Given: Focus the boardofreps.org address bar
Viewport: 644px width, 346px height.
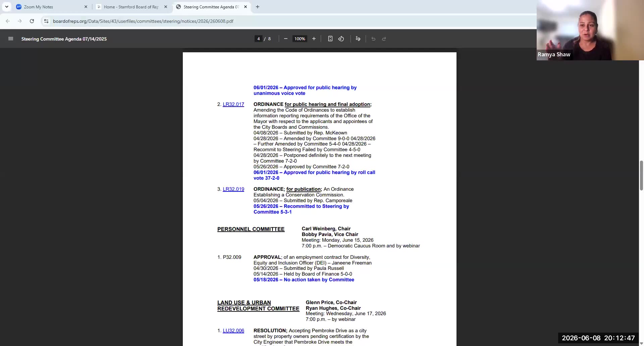Looking at the screenshot, I should 143,21.
